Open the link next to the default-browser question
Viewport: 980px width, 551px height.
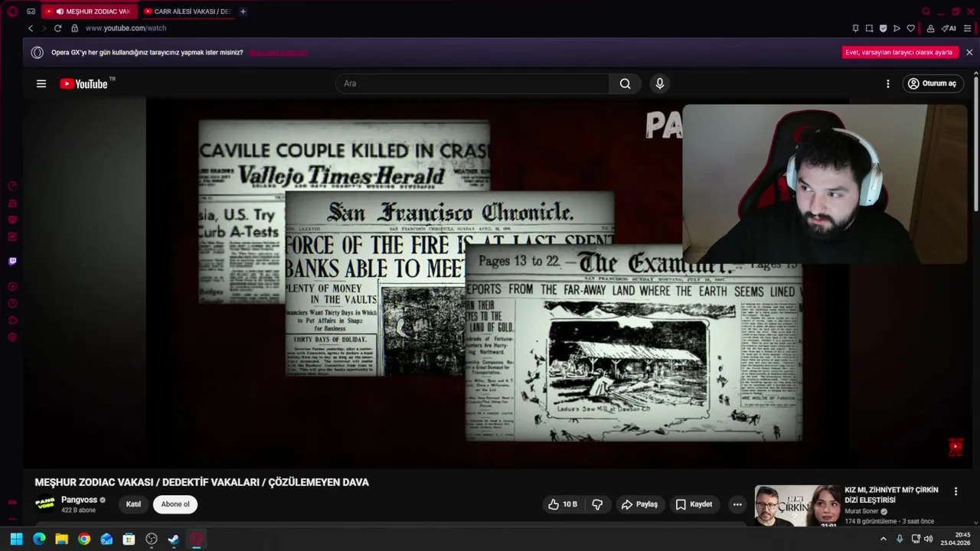point(279,52)
